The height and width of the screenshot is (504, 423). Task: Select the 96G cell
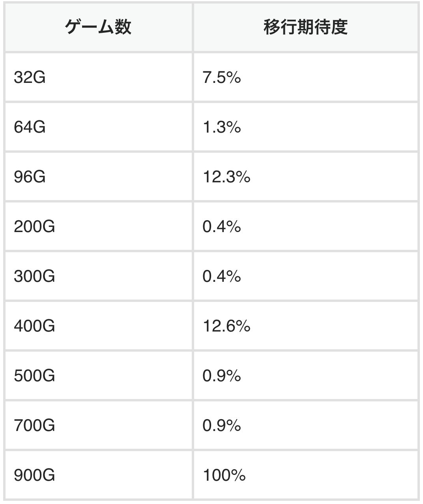tap(98, 177)
